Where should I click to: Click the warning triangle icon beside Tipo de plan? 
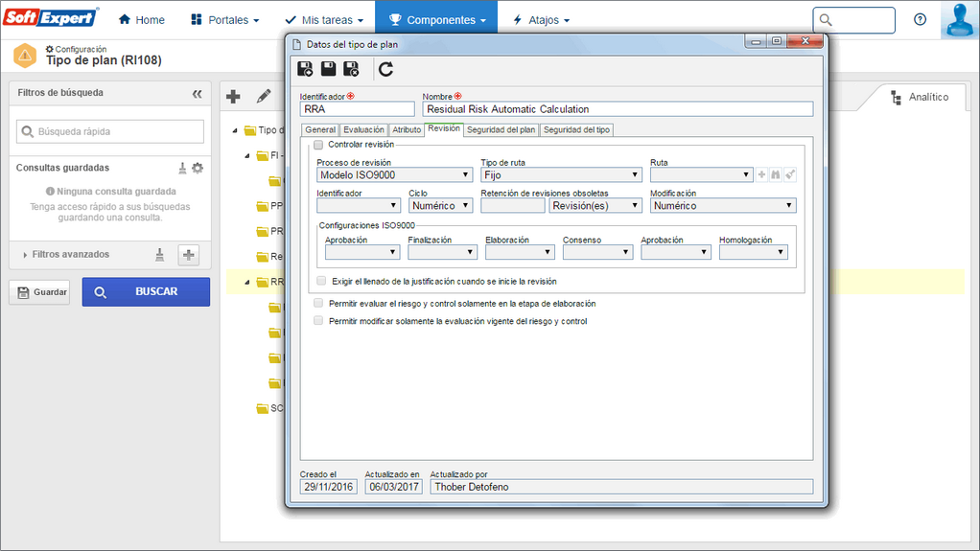(x=25, y=56)
